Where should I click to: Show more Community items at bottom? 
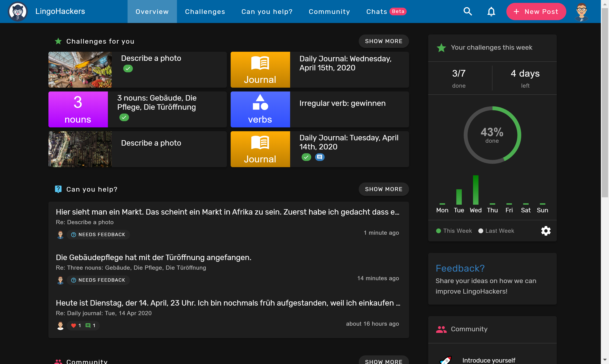pyautogui.click(x=383, y=361)
